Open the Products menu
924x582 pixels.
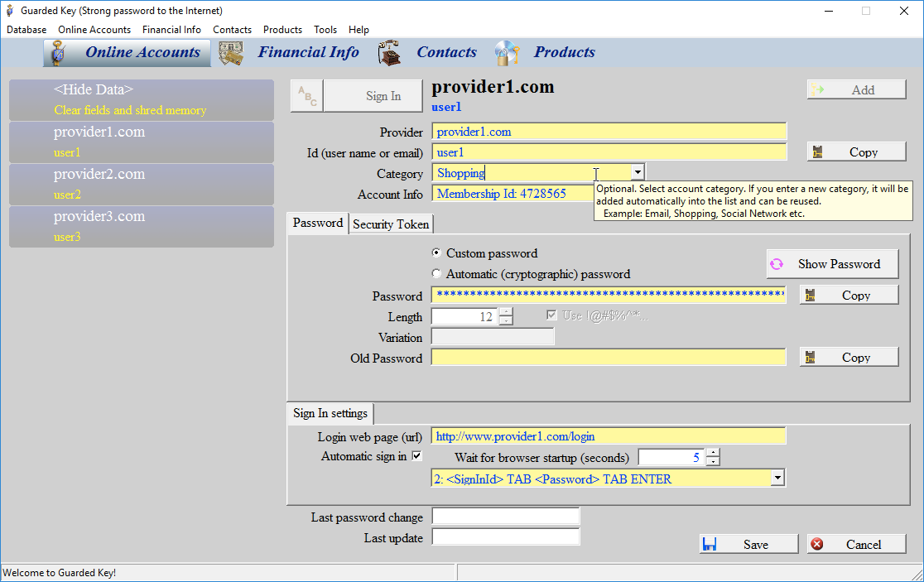pyautogui.click(x=283, y=30)
